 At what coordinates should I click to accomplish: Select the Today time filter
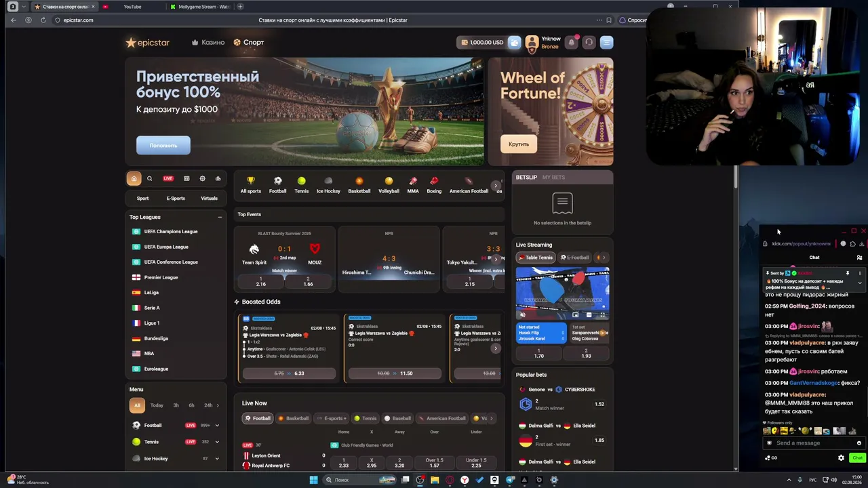tap(157, 405)
